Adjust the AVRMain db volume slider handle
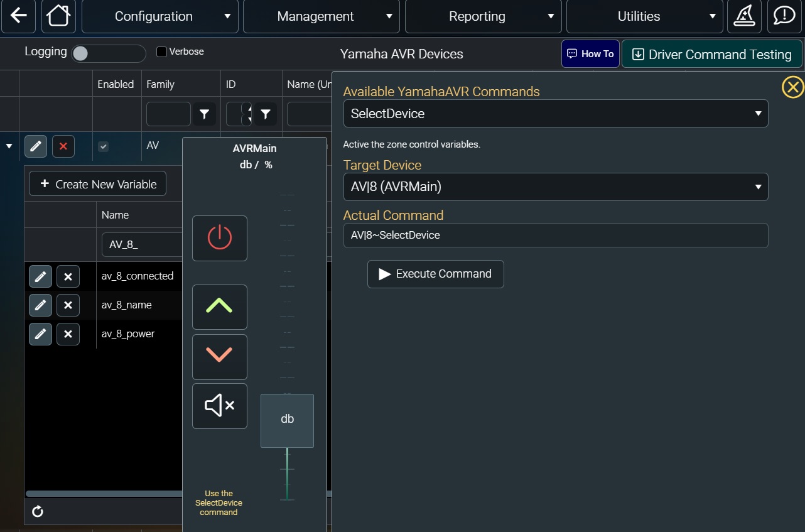Image resolution: width=805 pixels, height=532 pixels. (x=287, y=420)
